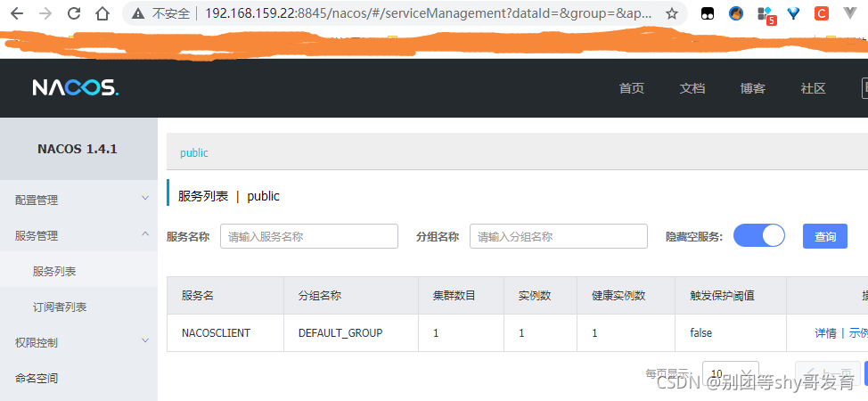The width and height of the screenshot is (868, 401).
Task: Open the black mask extension icon
Action: point(708,14)
